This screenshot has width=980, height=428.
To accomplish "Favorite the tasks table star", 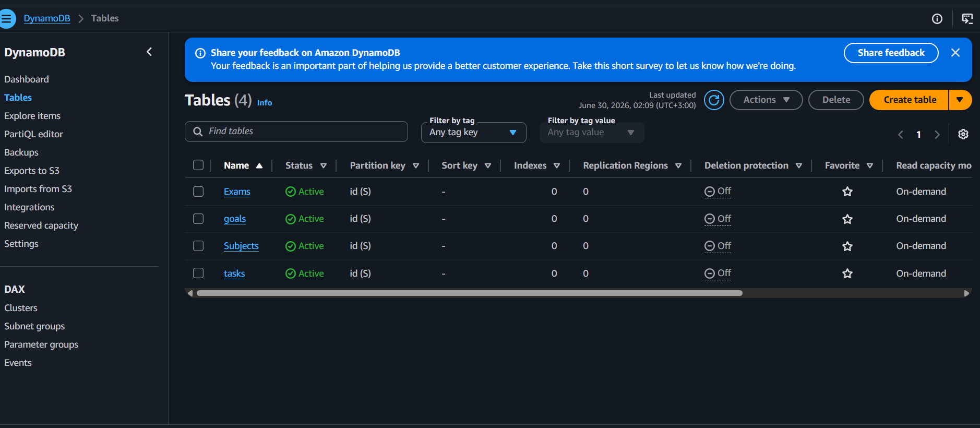I will pyautogui.click(x=847, y=274).
